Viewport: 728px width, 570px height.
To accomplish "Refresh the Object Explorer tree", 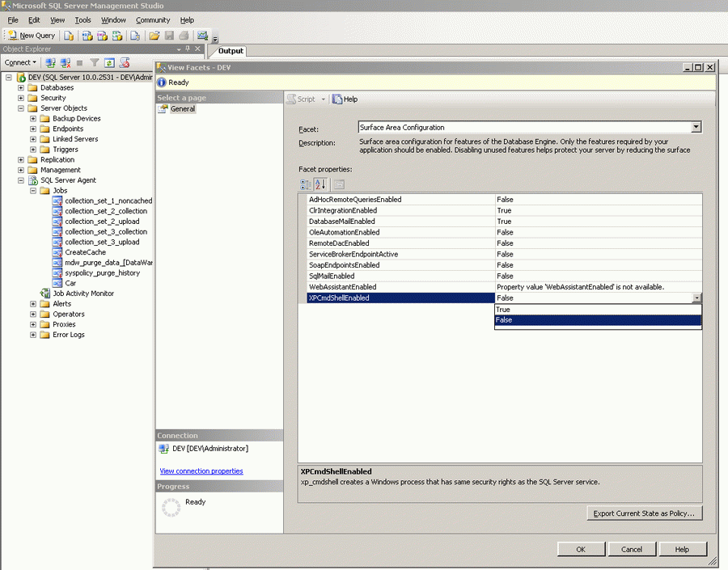I will (109, 63).
